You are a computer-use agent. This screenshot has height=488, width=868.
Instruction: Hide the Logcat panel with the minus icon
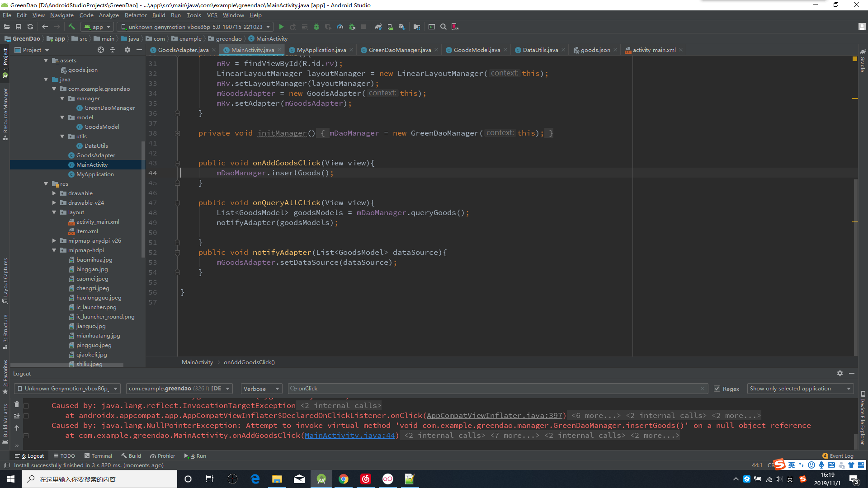point(852,373)
